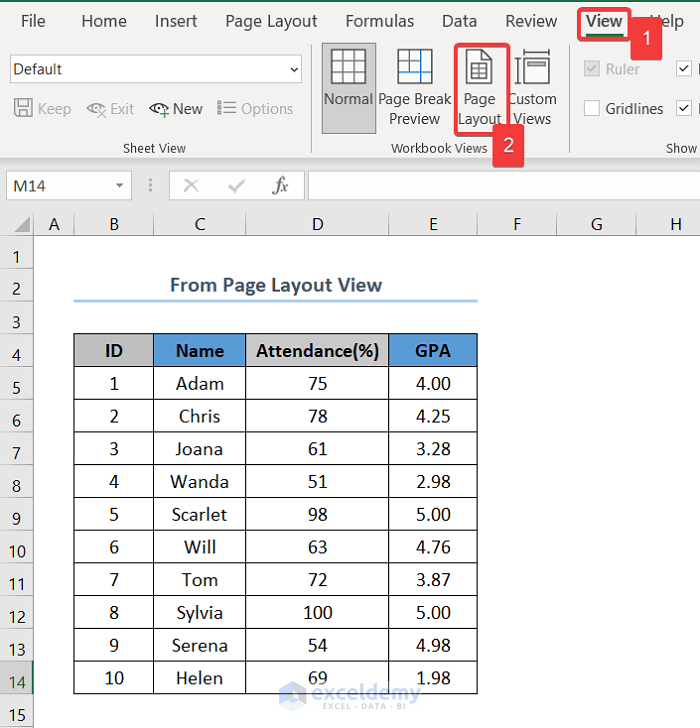This screenshot has height=728, width=700.
Task: Select the cell containing Joana
Action: click(200, 448)
